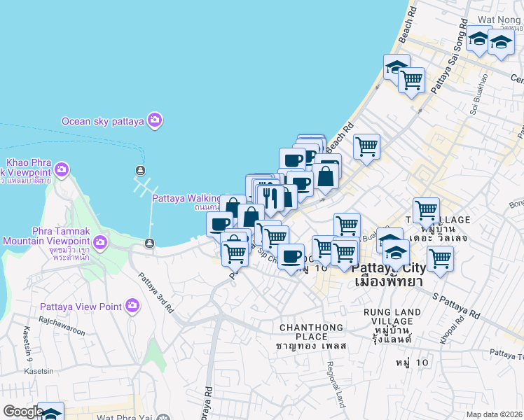Click the Phra Tamnak Mountain Viewpoint camera pin
524x420 pixels.
point(100,241)
